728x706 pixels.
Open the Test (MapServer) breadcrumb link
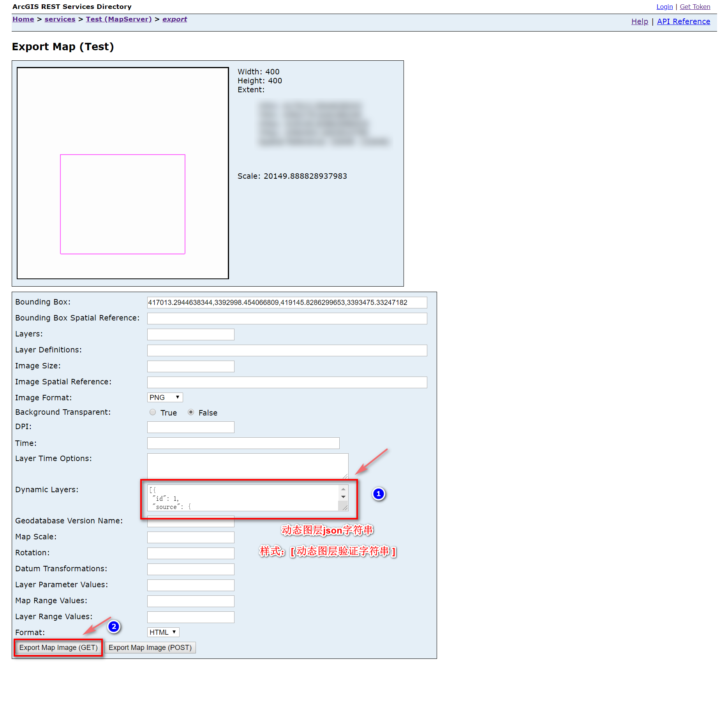click(x=119, y=19)
